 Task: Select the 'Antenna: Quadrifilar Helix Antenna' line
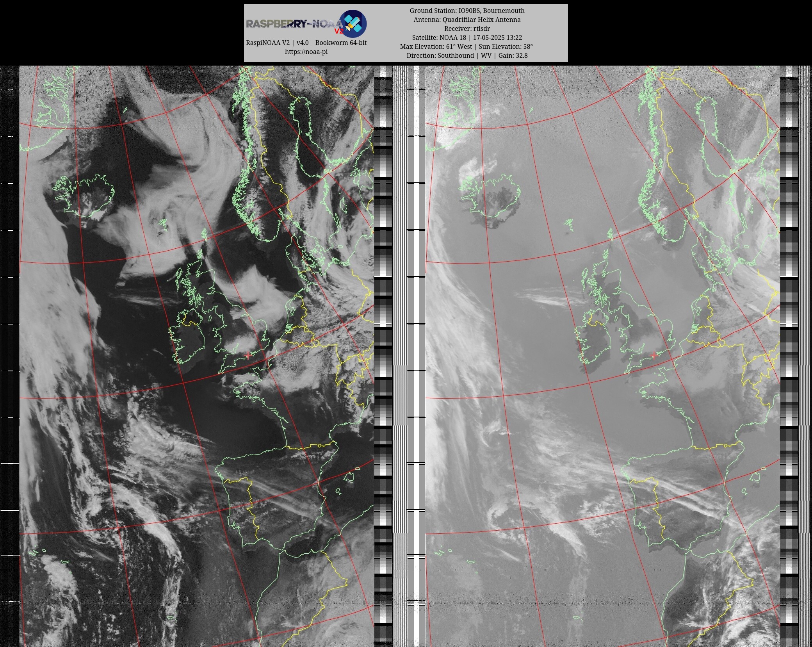[x=467, y=20]
